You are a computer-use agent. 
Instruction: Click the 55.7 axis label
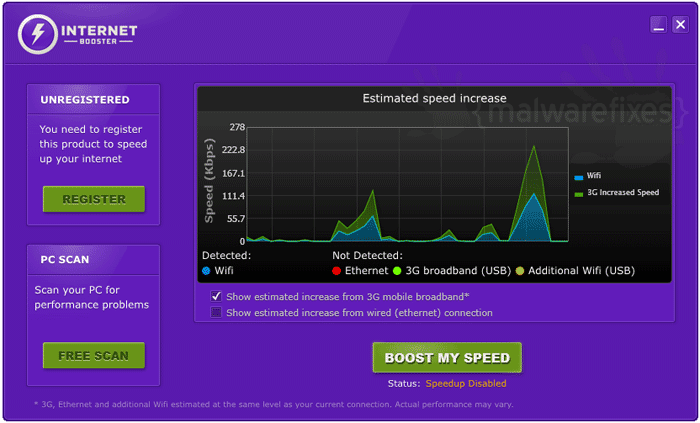(x=235, y=219)
